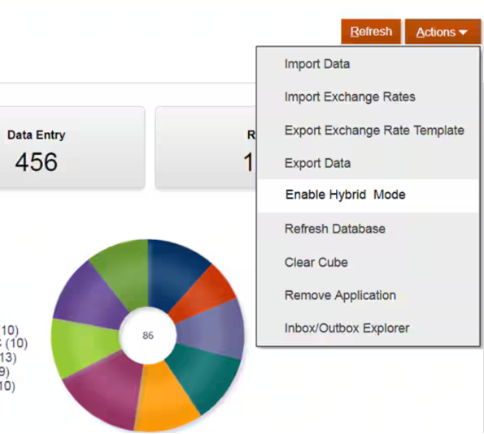Image resolution: width=484 pixels, height=434 pixels.
Task: Open the Actions dropdown menu
Action: (x=442, y=32)
